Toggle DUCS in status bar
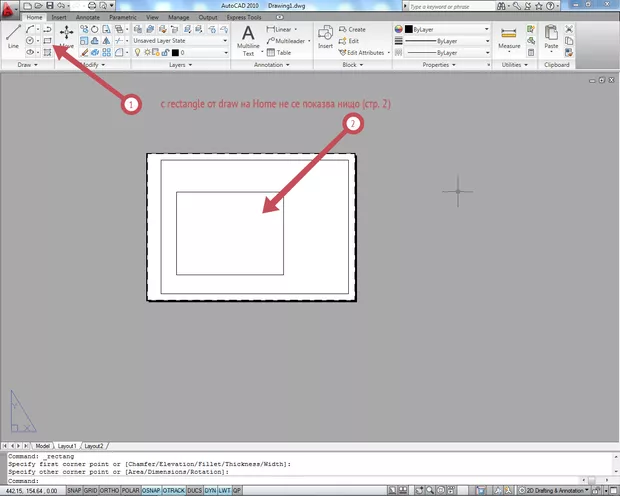620x496 pixels. 195,490
